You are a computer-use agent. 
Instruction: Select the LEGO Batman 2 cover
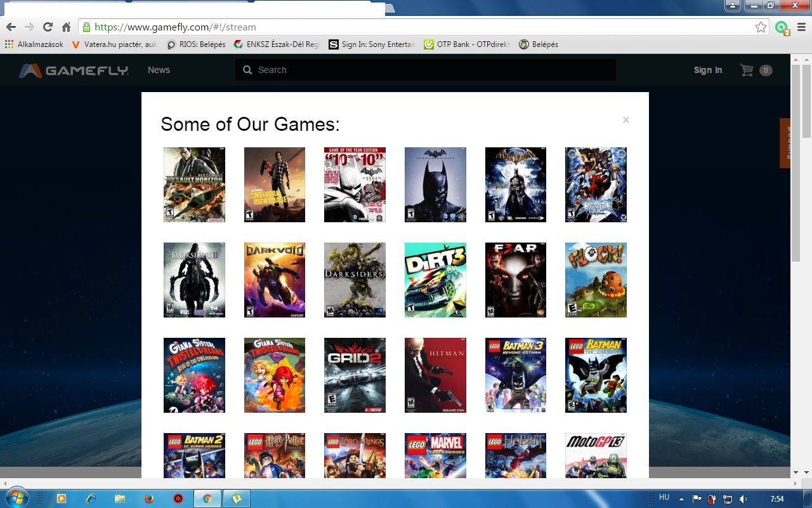(194, 455)
